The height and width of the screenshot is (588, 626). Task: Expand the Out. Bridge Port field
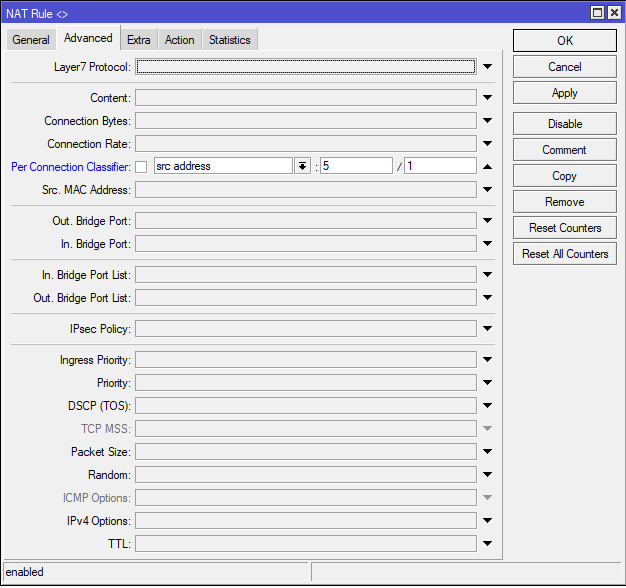[487, 220]
